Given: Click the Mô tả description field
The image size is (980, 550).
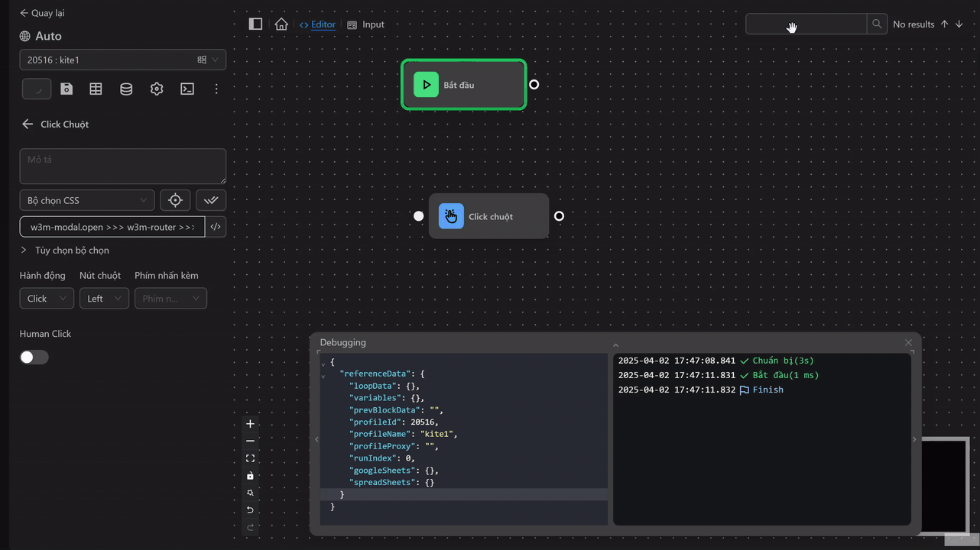Looking at the screenshot, I should pos(122,166).
